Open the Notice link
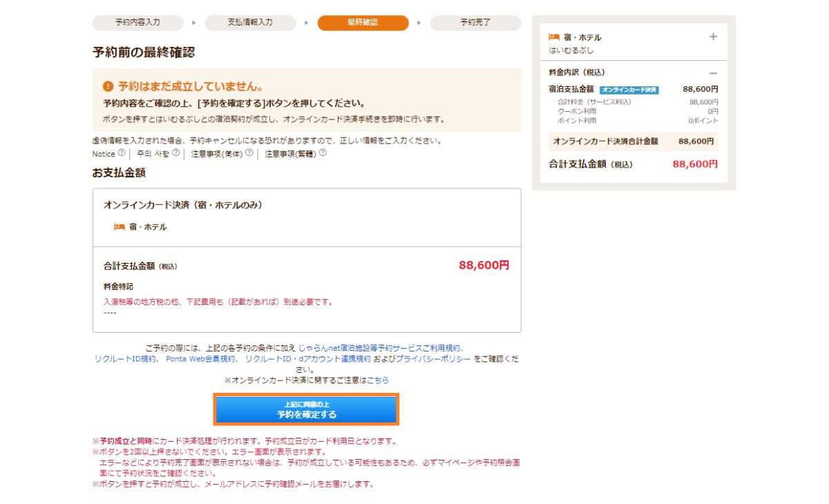 coord(104,154)
